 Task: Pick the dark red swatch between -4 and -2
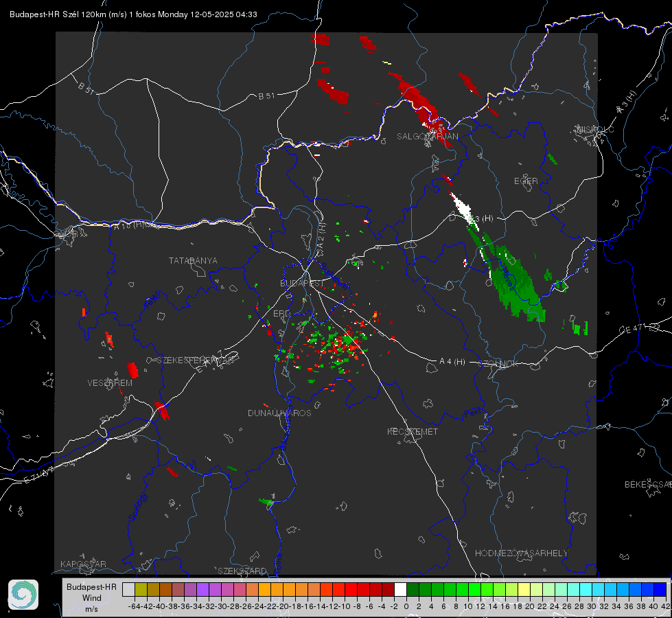pos(388,589)
